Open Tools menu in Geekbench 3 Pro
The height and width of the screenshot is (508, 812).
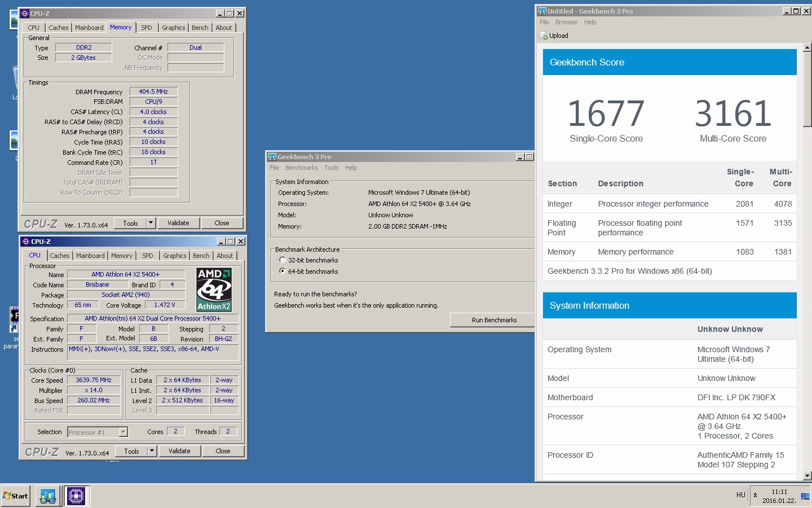tap(332, 168)
